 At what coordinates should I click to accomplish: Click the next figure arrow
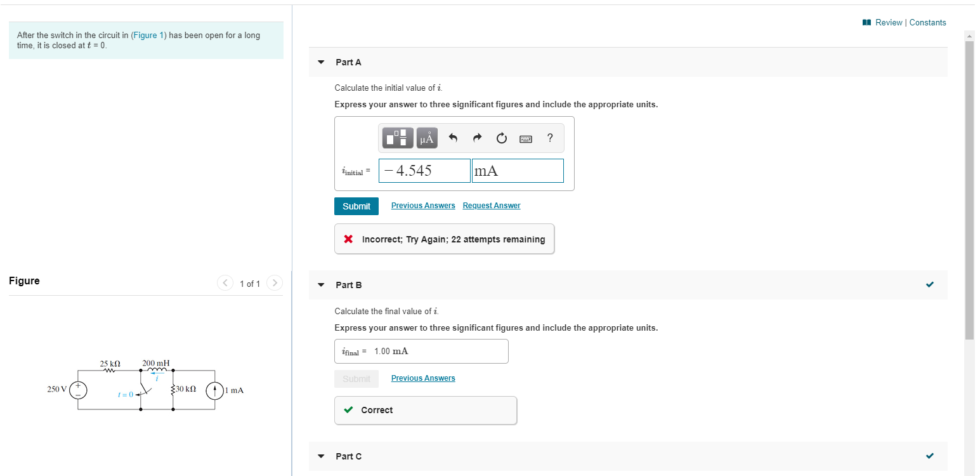pyautogui.click(x=274, y=283)
